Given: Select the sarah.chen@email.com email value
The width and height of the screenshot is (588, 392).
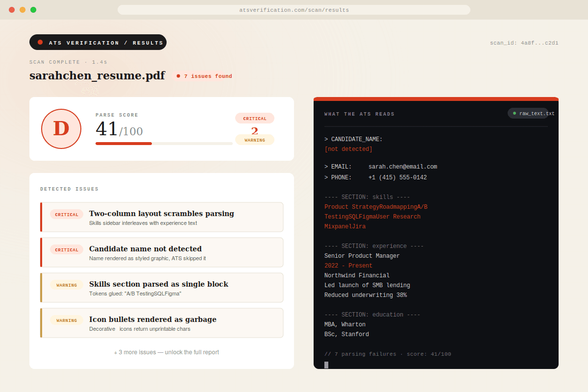Looking at the screenshot, I should pos(403,167).
